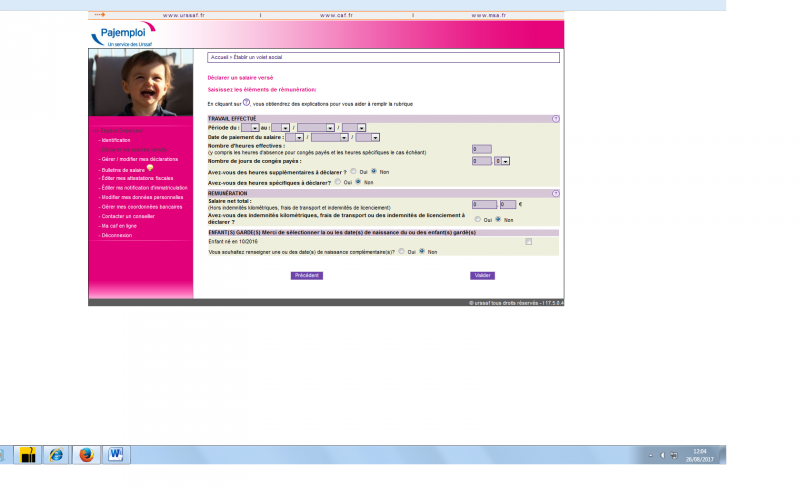Select Oui for dates de naissance complémentaires
This screenshot has height=500, width=800.
402,252
